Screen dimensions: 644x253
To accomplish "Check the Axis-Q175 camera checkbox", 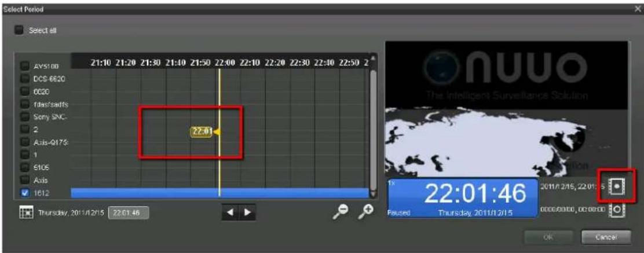I will (25, 142).
